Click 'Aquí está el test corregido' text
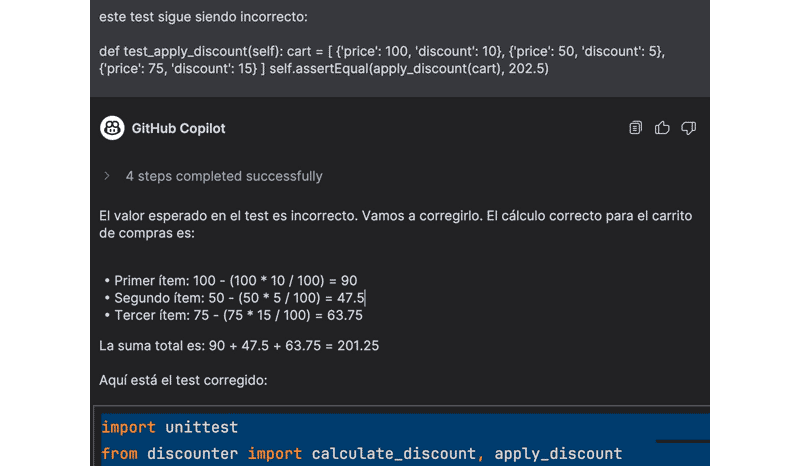 pos(183,380)
